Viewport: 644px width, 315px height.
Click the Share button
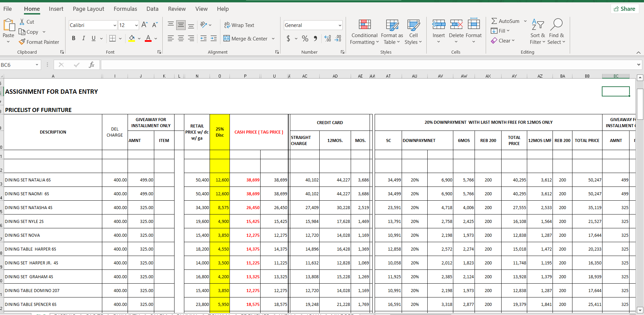pyautogui.click(x=624, y=9)
